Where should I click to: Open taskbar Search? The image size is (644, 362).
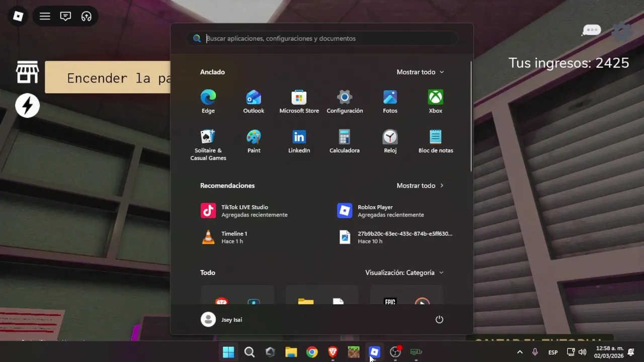coord(249,352)
